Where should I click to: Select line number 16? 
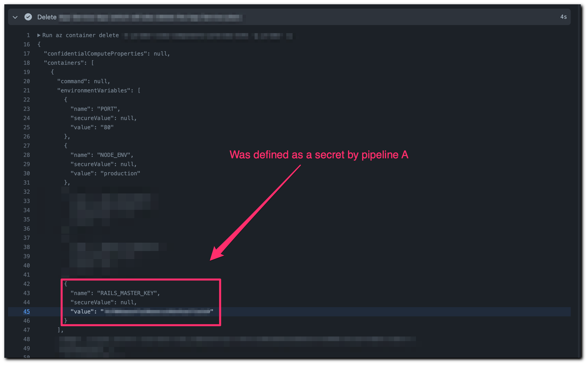coord(27,44)
